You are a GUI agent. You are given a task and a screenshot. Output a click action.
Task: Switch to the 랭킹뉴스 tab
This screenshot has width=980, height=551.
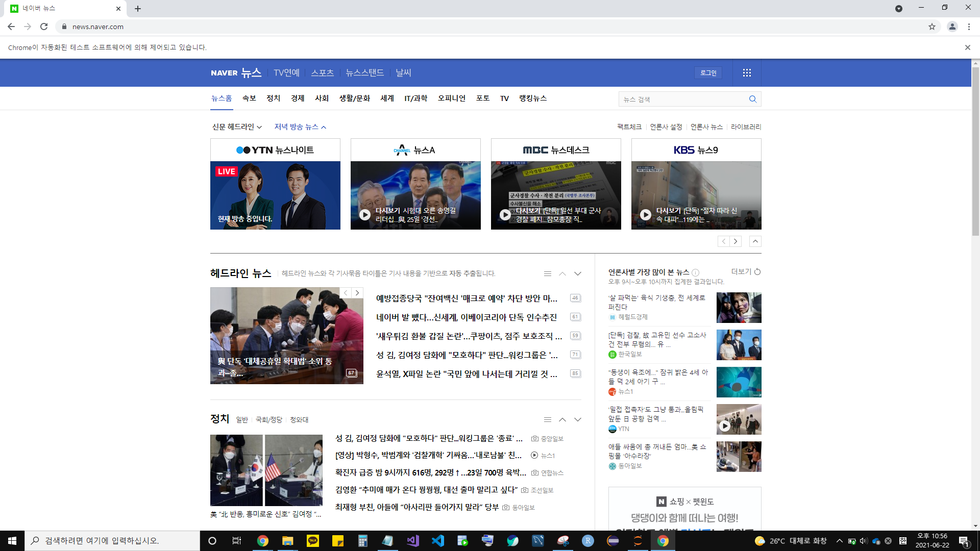(x=533, y=98)
